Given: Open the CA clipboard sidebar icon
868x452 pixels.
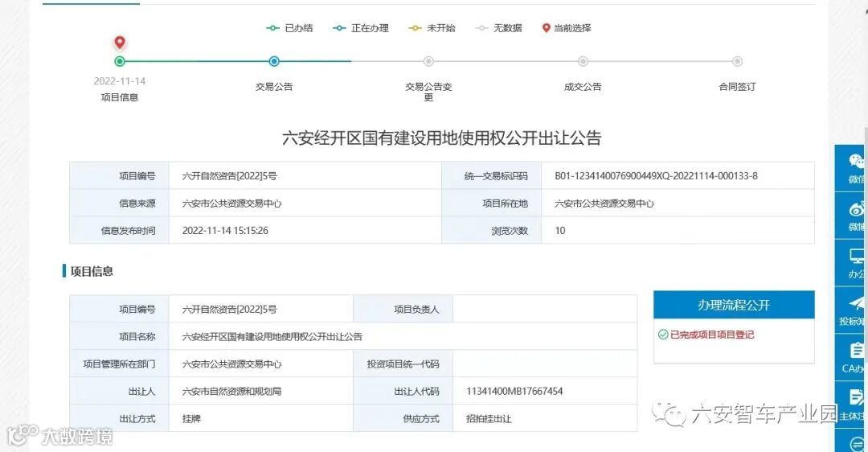Looking at the screenshot, I should tap(857, 351).
